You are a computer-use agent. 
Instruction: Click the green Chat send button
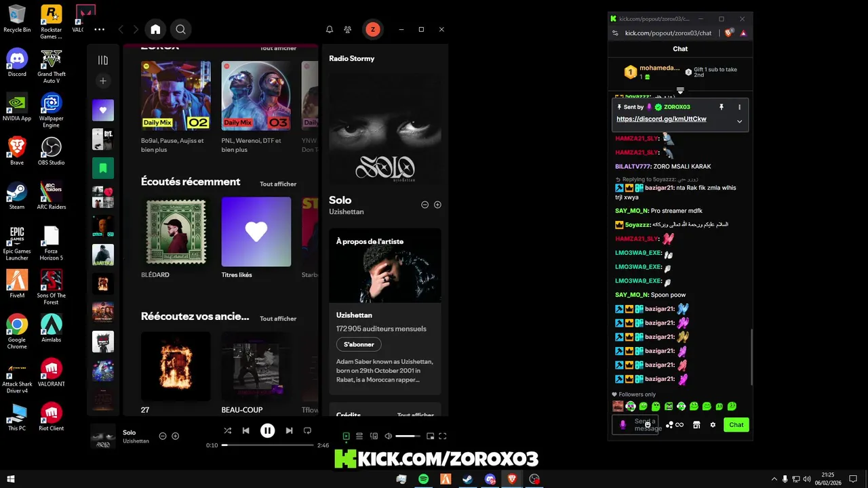736,425
